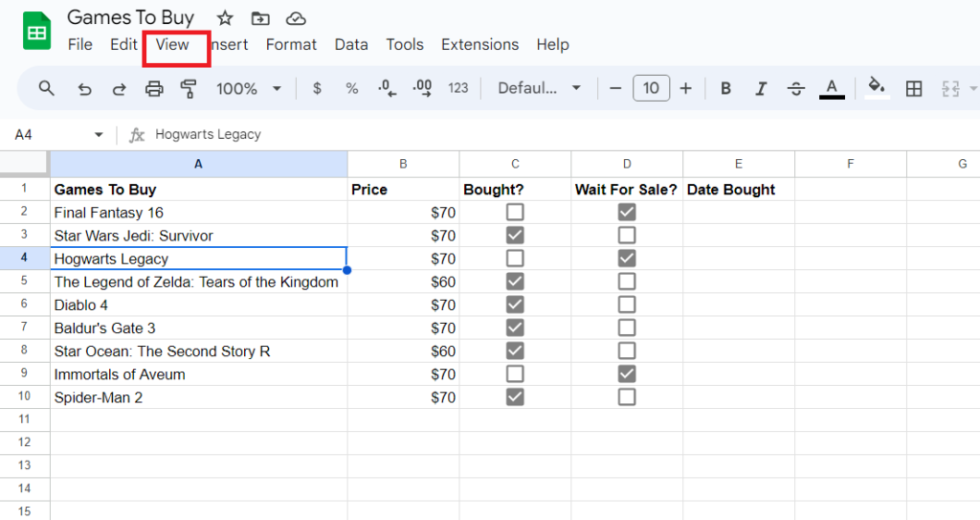Uncheck Bought box for Spider-Man 2

[x=515, y=397]
